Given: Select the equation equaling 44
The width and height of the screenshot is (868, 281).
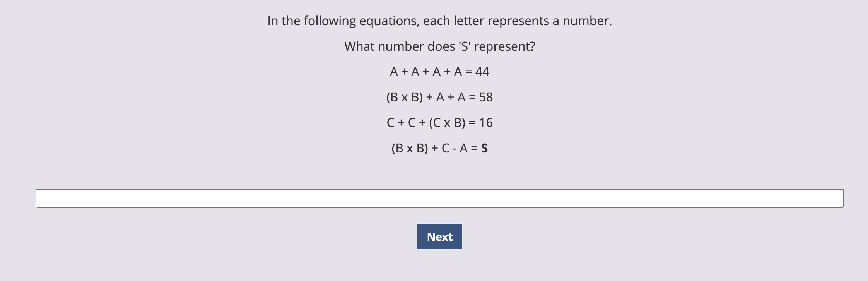Looking at the screenshot, I should 440,72.
